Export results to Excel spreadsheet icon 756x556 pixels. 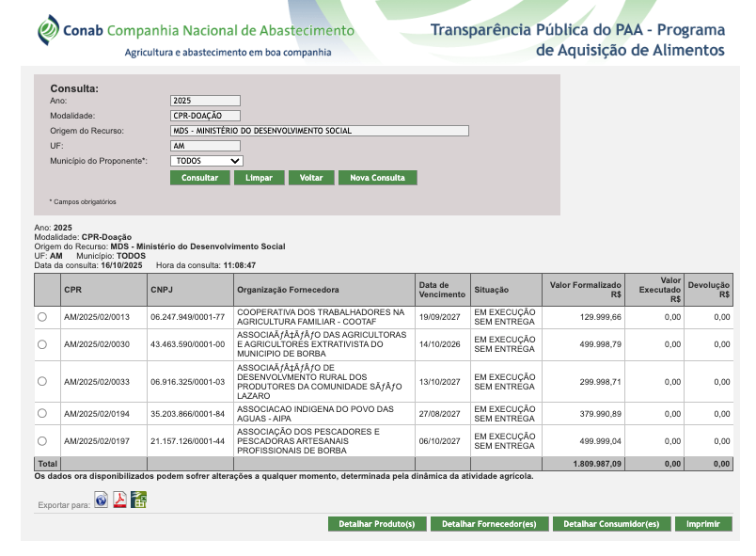[138, 500]
